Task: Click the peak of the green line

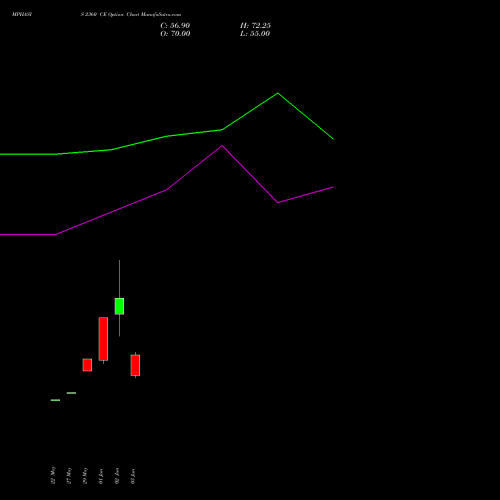Action: tap(278, 93)
